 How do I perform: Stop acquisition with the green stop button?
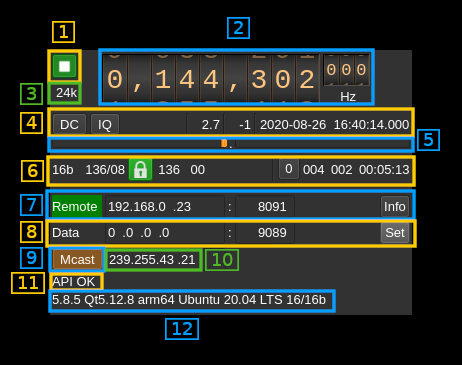tap(64, 66)
